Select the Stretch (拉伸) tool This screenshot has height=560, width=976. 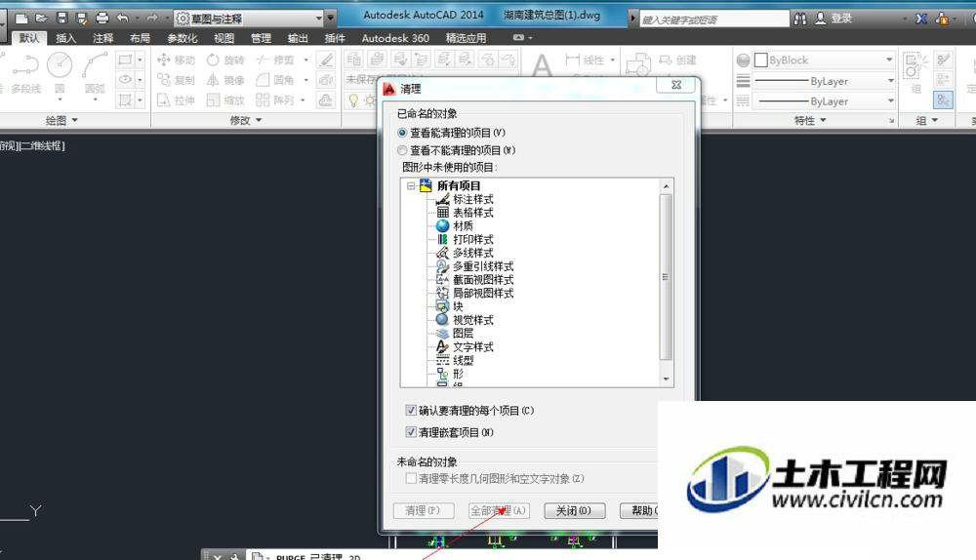(x=176, y=100)
